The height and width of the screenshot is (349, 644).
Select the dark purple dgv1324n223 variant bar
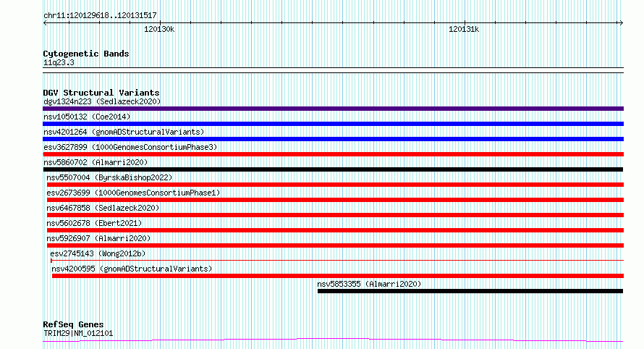pyautogui.click(x=333, y=109)
